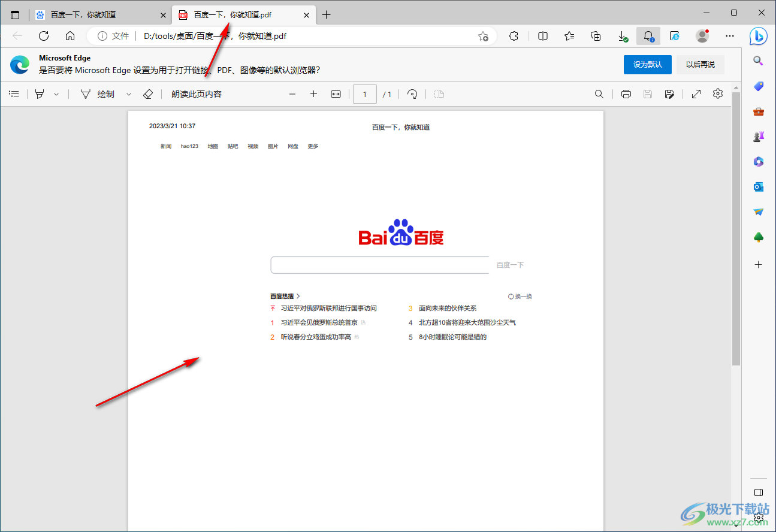Open the tab actions menu
Image resolution: width=776 pixels, height=532 pixels.
[x=15, y=15]
